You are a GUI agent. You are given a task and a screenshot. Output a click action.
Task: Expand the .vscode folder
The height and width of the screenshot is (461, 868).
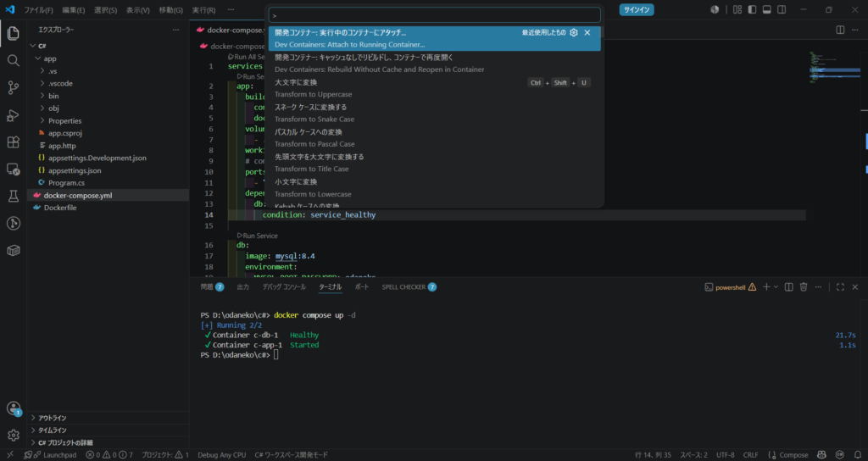42,83
